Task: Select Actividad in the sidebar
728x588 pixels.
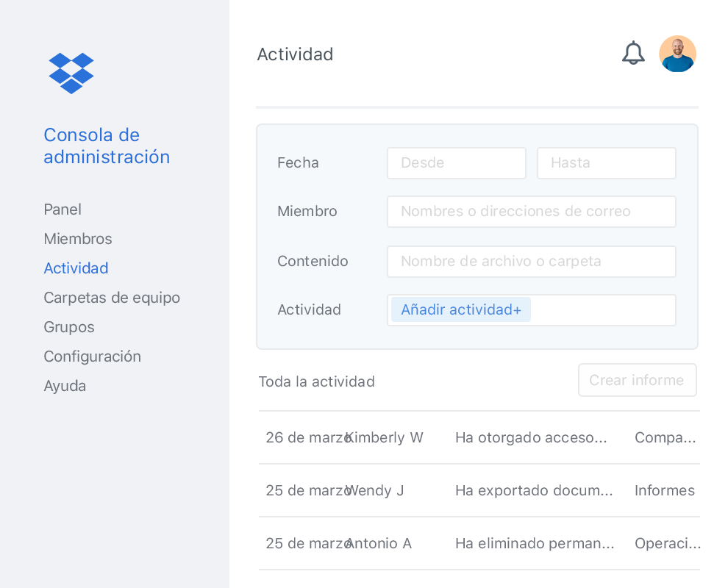Action: tap(76, 268)
